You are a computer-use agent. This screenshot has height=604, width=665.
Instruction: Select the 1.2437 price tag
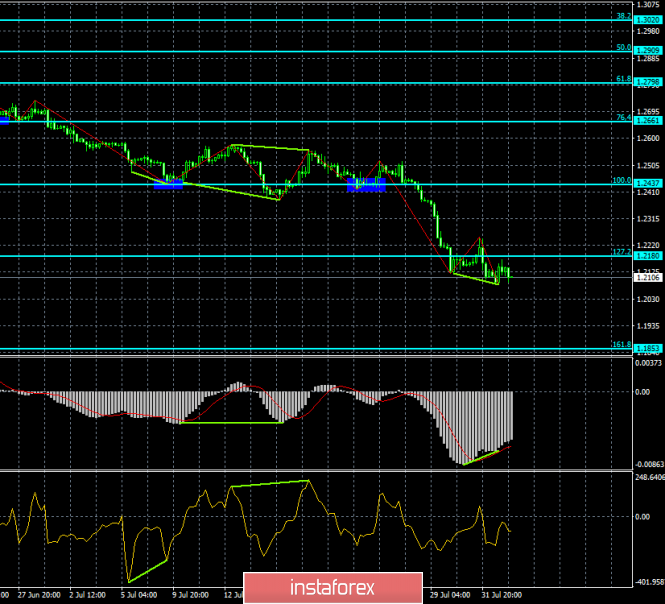tap(648, 183)
